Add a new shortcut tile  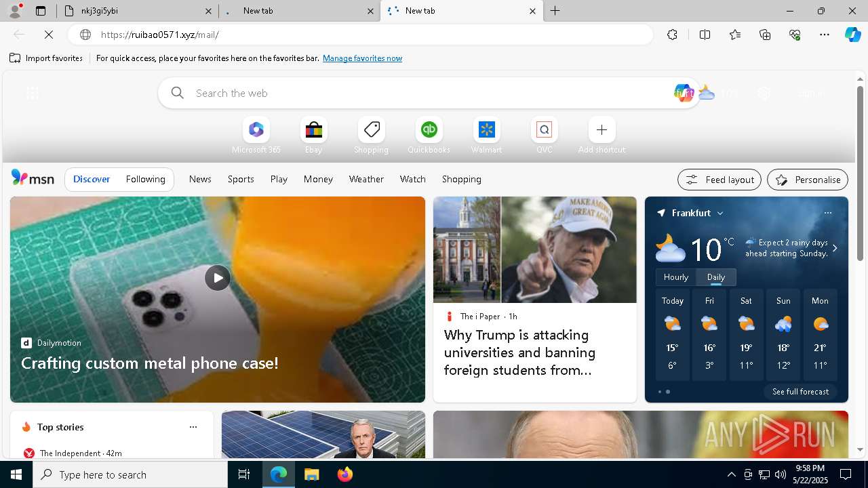point(601,136)
